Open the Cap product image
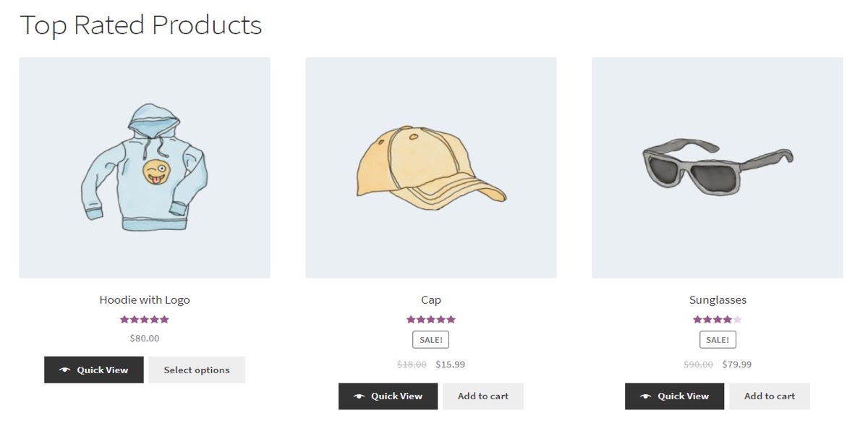Image resolution: width=868 pixels, height=434 pixels. point(431,168)
